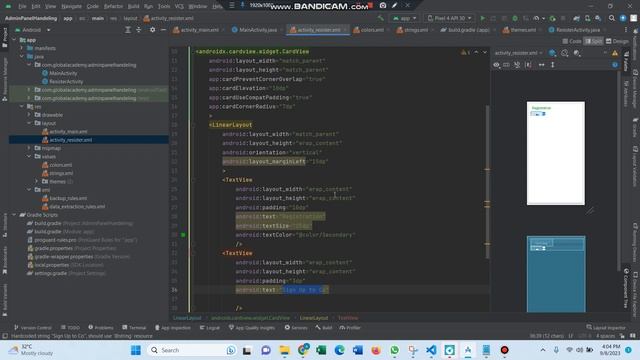Go to previous highlighted error arrow
This screenshot has width=640, height=360.
click(x=476, y=52)
